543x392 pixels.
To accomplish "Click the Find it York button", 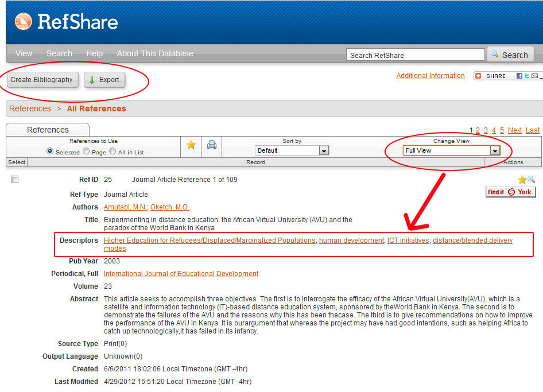I will click(510, 192).
